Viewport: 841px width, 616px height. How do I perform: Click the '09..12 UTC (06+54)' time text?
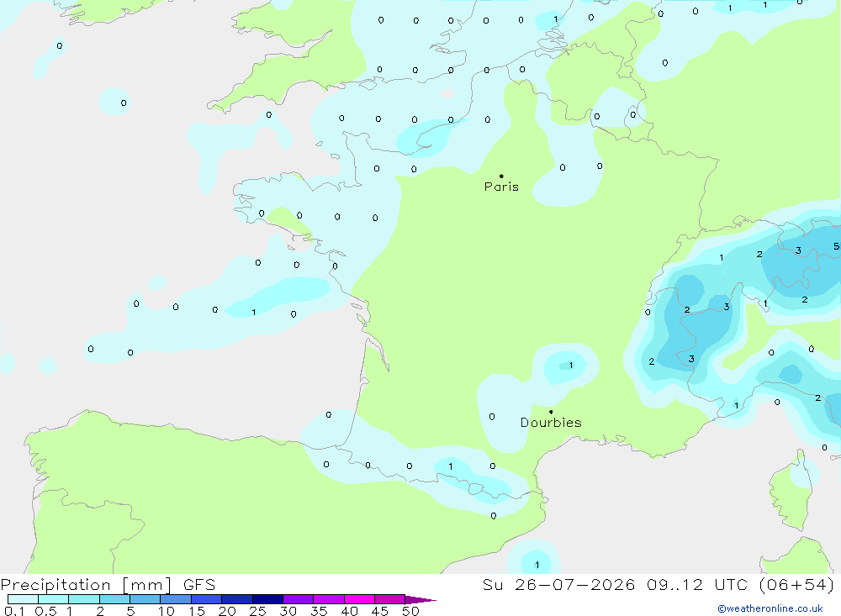click(740, 584)
